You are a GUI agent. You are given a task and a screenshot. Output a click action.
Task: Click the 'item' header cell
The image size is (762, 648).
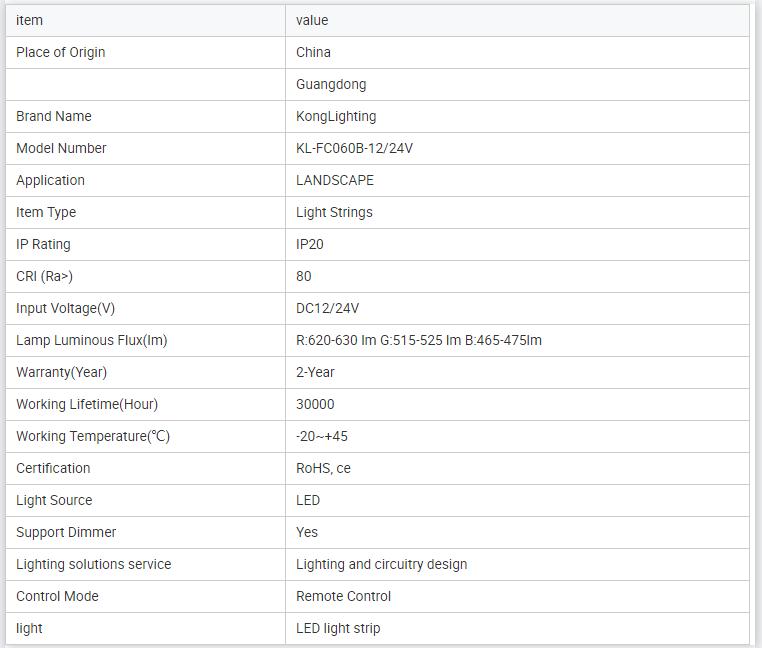[x=30, y=20]
